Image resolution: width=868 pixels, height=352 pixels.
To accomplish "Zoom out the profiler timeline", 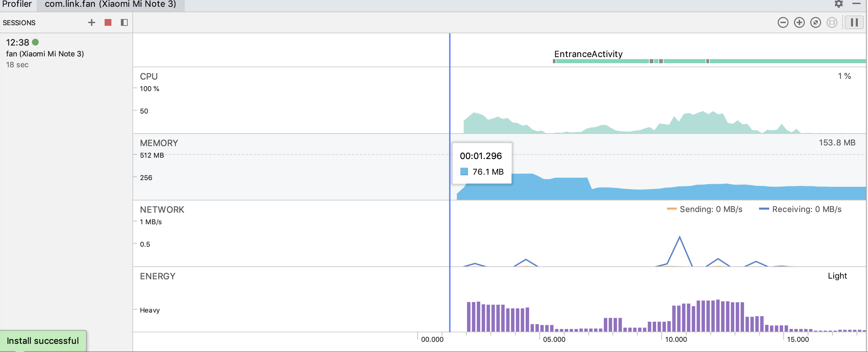I will 783,22.
